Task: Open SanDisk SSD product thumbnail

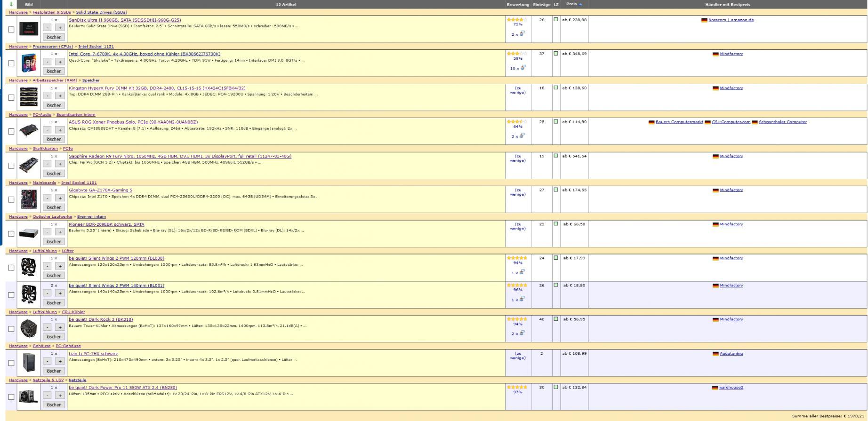Action: point(29,29)
